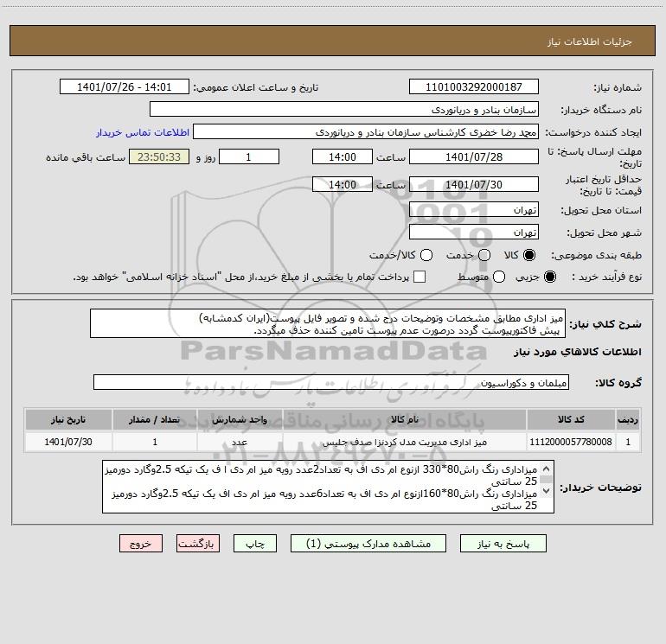Select the خدمت radio button
This screenshot has width=666, height=644.
pos(484,255)
